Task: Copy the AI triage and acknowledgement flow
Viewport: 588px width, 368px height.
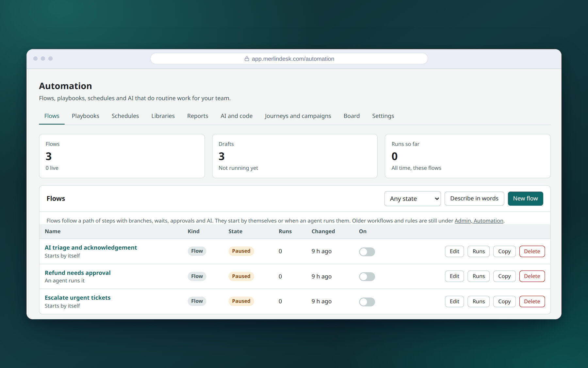Action: [x=504, y=251]
